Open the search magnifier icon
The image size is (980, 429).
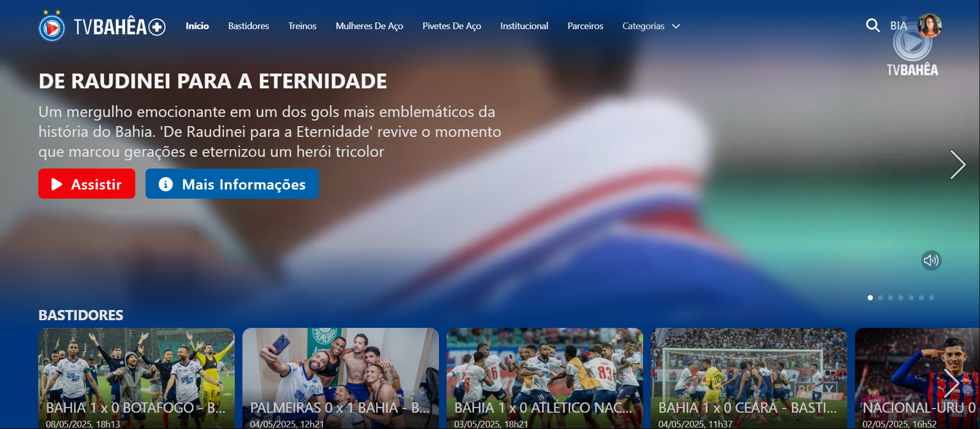point(873,26)
